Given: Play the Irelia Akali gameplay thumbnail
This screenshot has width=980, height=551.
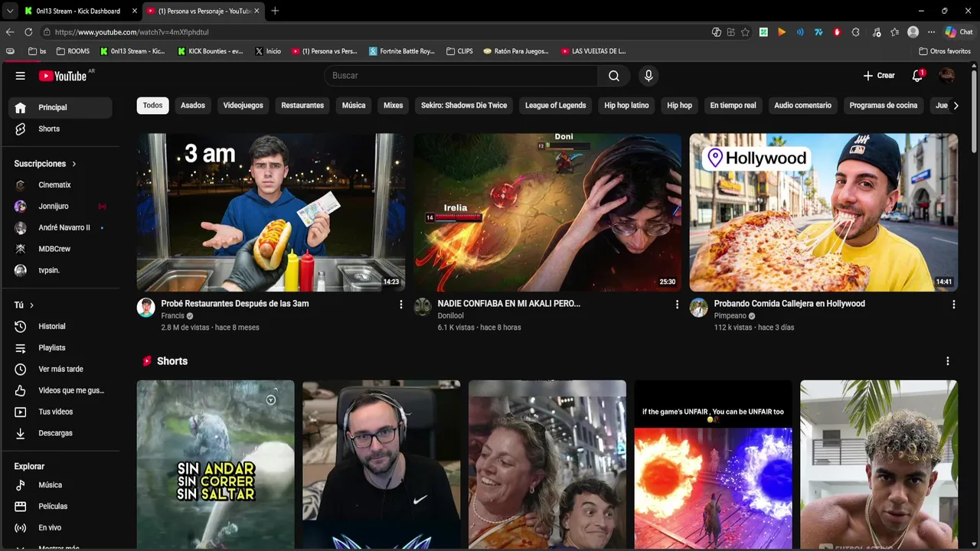Looking at the screenshot, I should (x=547, y=213).
